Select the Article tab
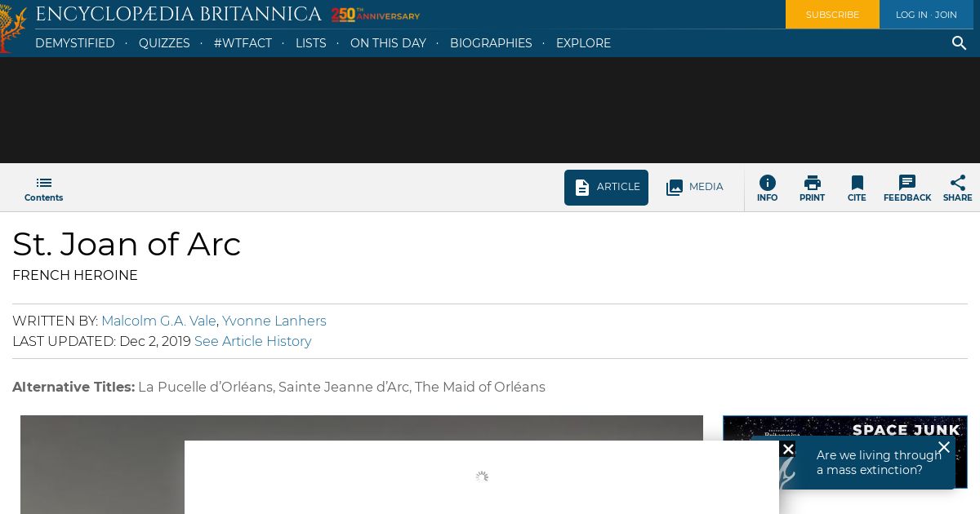 point(606,188)
